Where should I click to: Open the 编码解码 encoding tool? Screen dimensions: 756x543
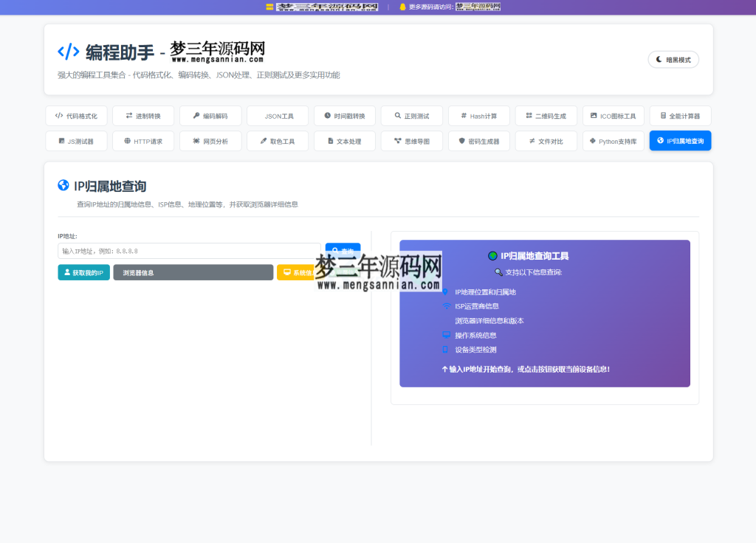click(210, 115)
